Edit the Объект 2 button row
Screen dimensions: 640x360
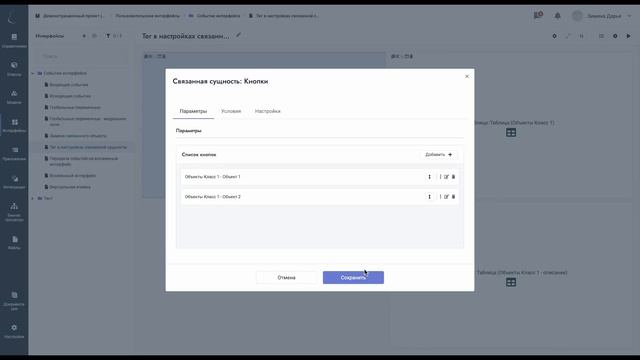[x=446, y=197]
